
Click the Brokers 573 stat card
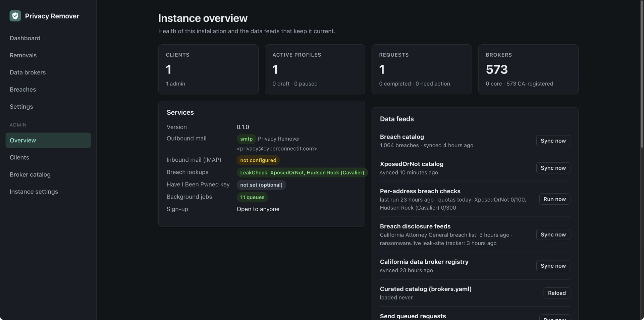point(528,69)
